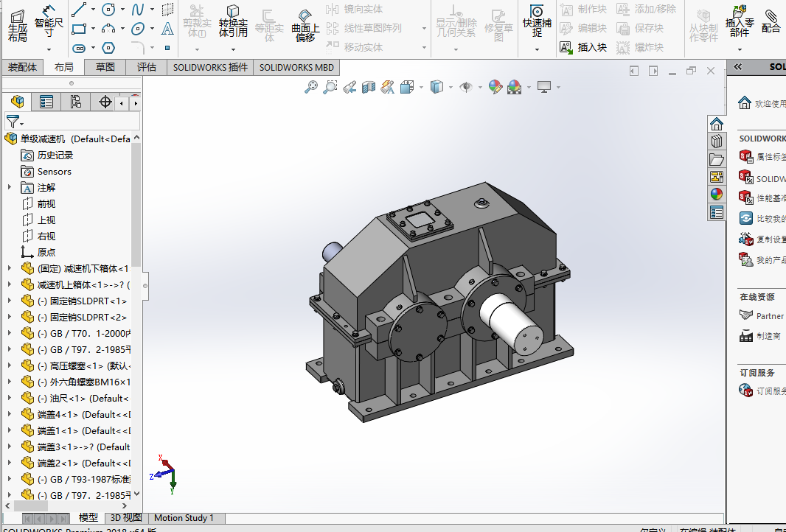This screenshot has width=786, height=532.
Task: Click 智能尺寸 smart dimension tool
Action: [49, 21]
